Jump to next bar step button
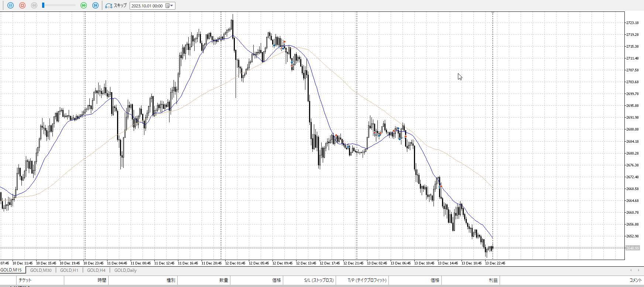644x287 pixels. (95, 6)
